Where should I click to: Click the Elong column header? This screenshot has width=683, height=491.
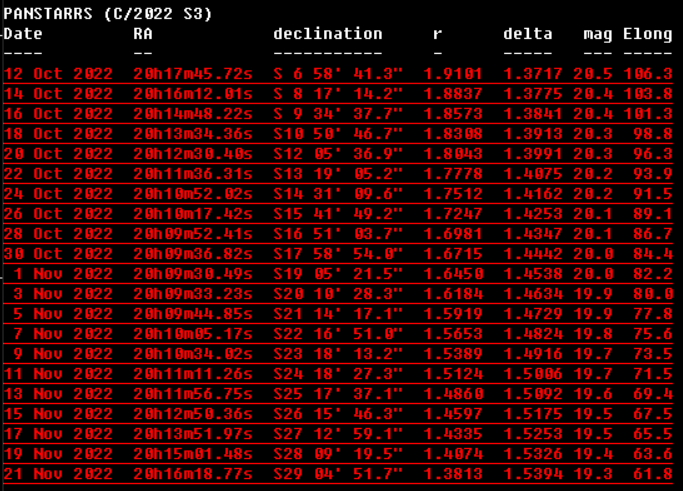pyautogui.click(x=647, y=34)
